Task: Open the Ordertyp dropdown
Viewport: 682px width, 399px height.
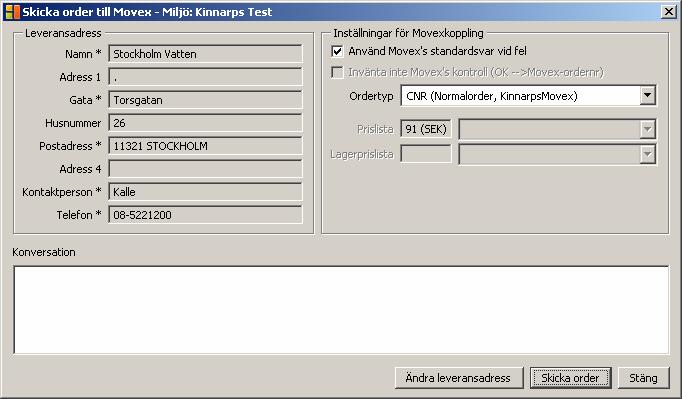Action: [647, 95]
